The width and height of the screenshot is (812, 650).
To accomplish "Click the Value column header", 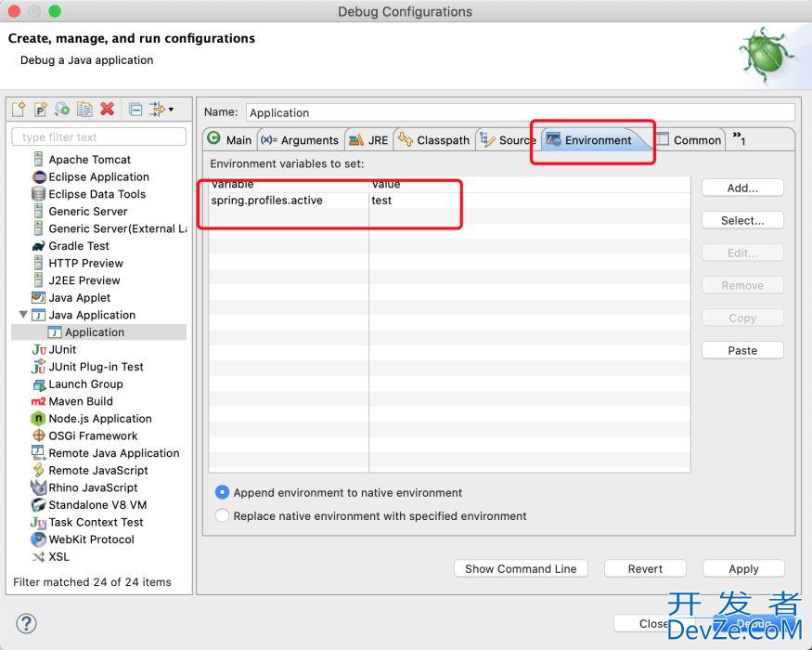I will tap(530, 185).
